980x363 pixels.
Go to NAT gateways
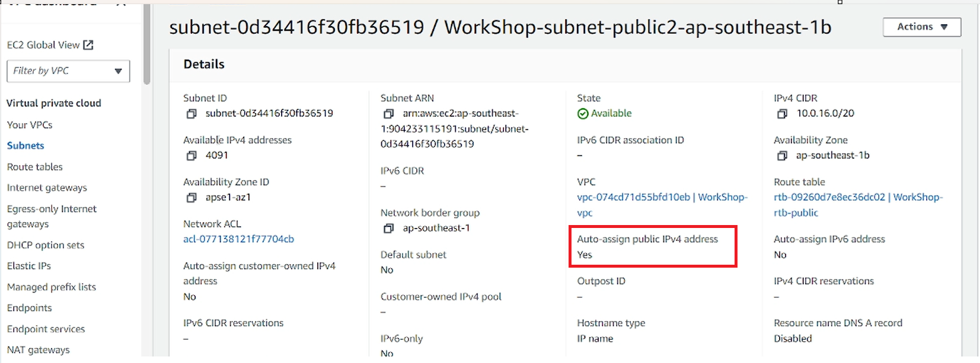tap(39, 350)
